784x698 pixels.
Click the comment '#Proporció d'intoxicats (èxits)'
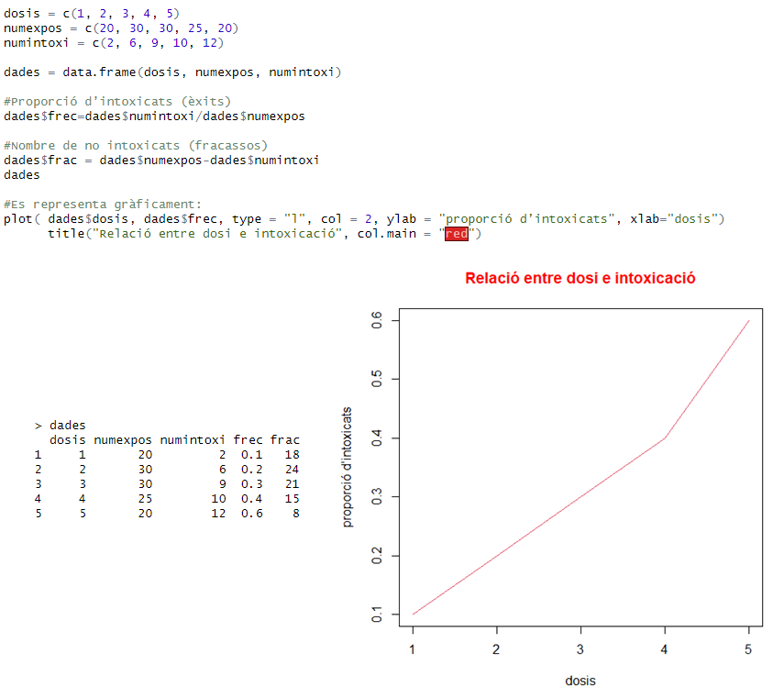[117, 102]
